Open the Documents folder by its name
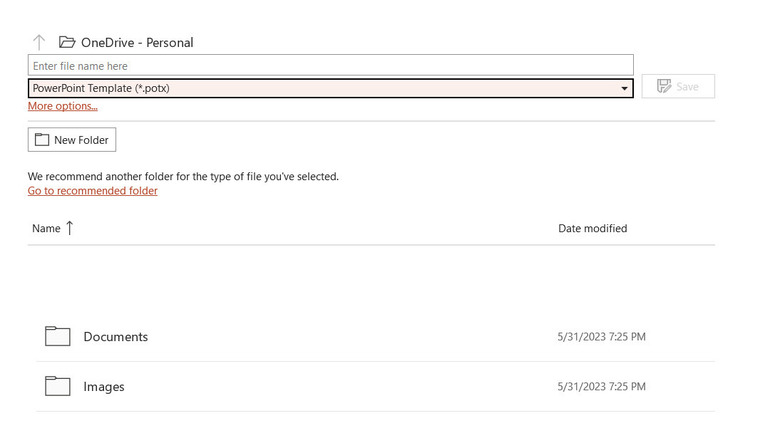780x438 pixels. pyautogui.click(x=115, y=337)
